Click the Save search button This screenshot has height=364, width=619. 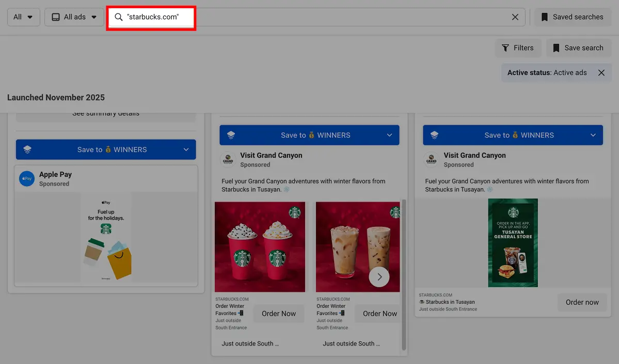click(x=578, y=48)
